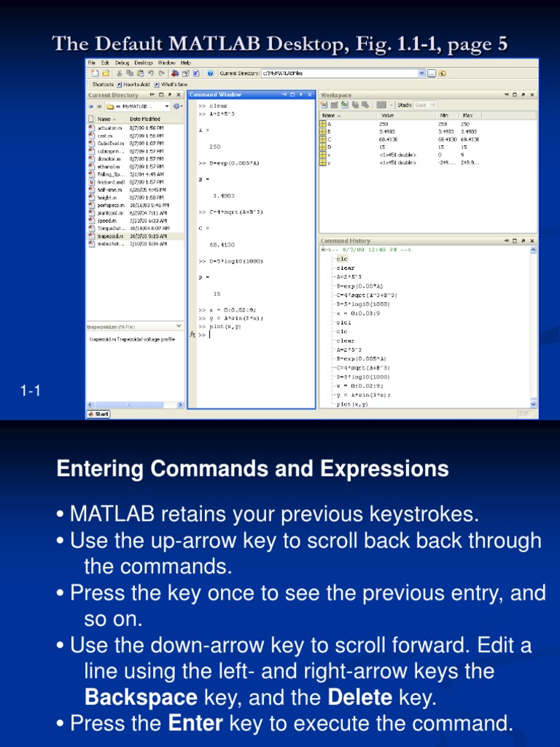Image resolution: width=560 pixels, height=747 pixels.
Task: Click the Delete variable icon in the Workspace toolbar
Action: [x=365, y=105]
